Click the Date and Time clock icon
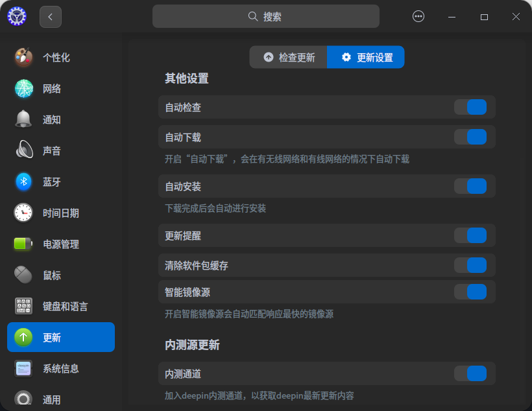The height and width of the screenshot is (411, 532). tap(23, 213)
